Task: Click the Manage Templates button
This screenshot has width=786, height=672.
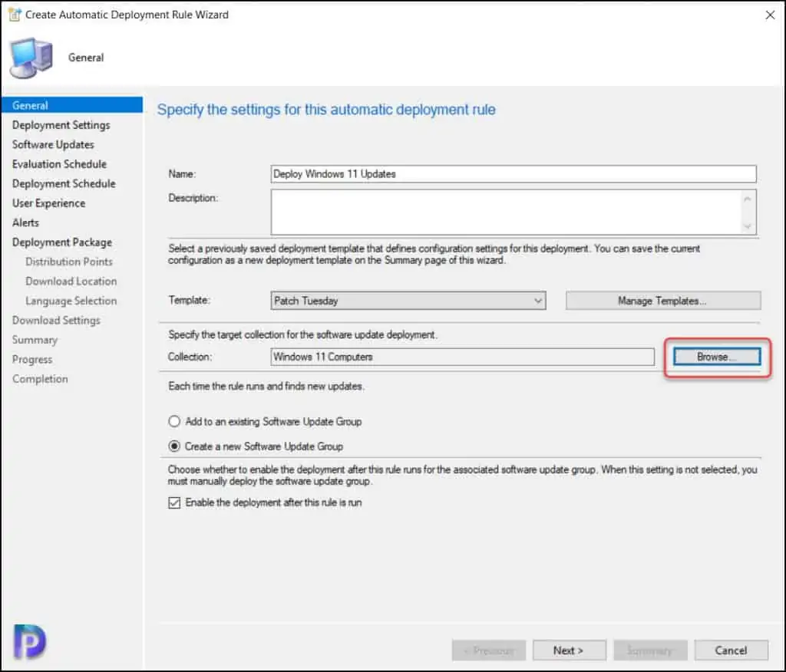Action: (662, 301)
